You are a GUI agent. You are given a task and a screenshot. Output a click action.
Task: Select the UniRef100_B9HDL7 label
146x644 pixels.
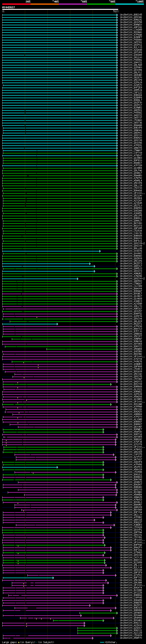(131, 100)
